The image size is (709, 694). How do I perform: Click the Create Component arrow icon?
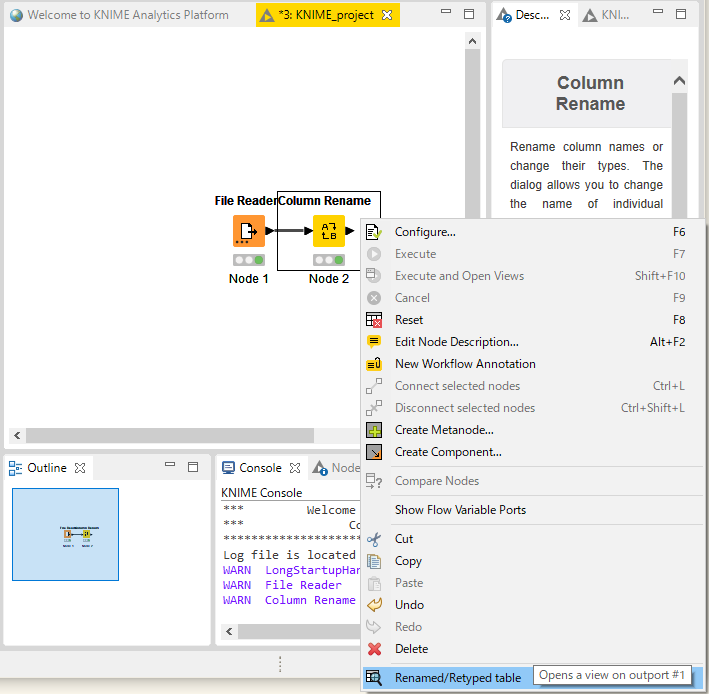(373, 452)
